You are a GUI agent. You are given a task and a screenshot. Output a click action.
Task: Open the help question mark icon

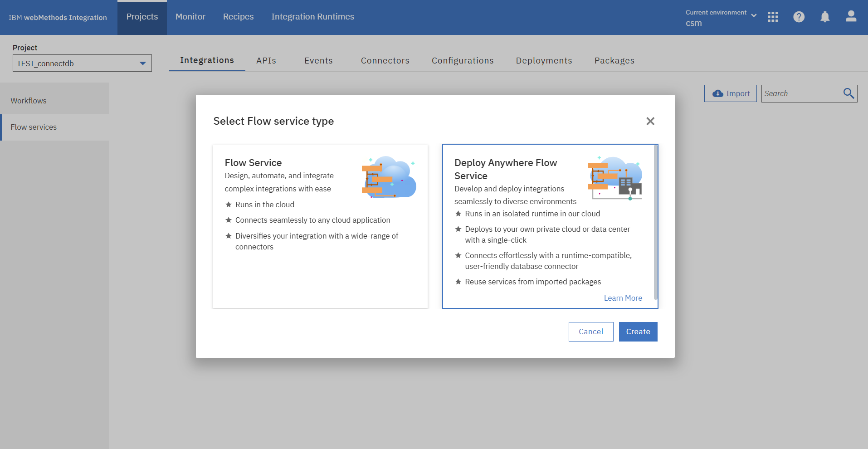pyautogui.click(x=799, y=17)
